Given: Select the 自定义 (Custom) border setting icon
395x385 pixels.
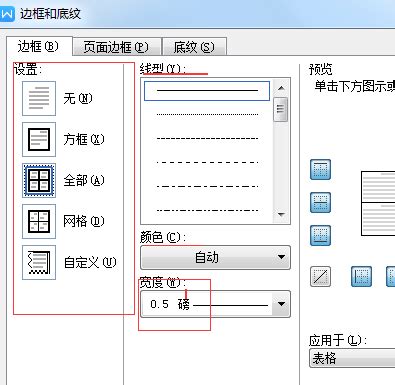Looking at the screenshot, I should click(x=39, y=262).
